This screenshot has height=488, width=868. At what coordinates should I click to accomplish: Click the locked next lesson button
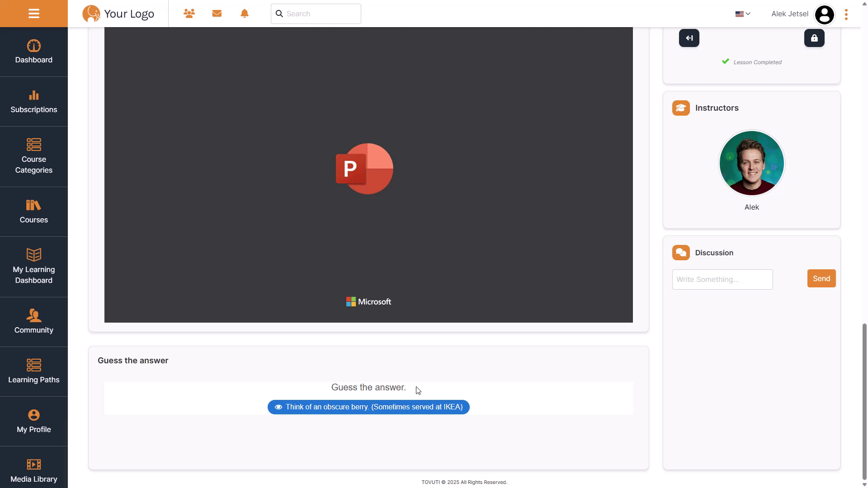click(x=814, y=38)
